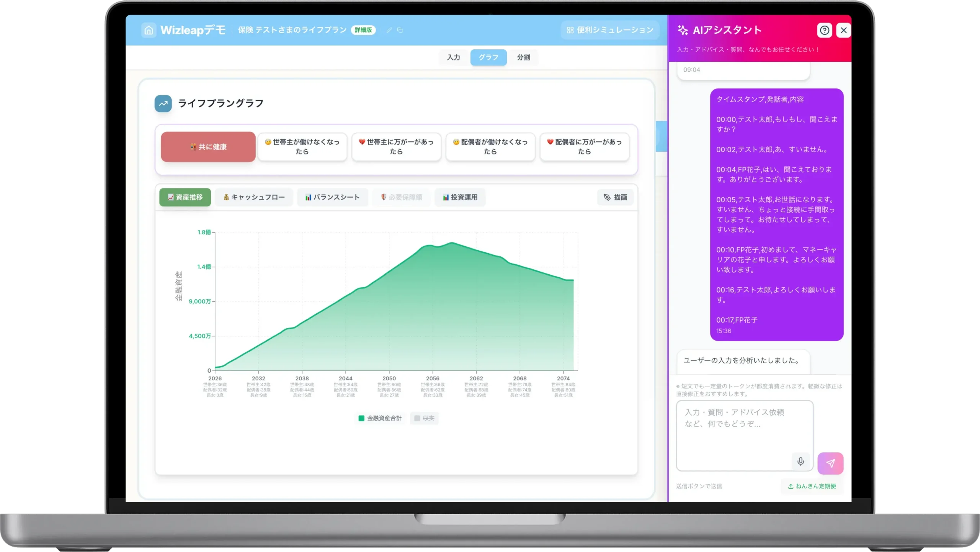Open the 分割 tab
This screenshot has width=980, height=552.
(523, 57)
